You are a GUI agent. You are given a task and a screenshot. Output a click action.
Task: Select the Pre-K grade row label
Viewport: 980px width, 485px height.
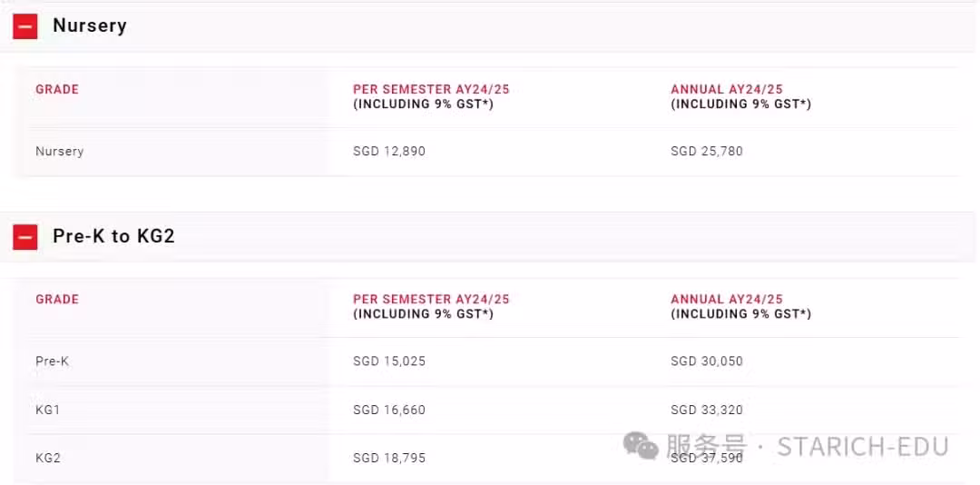click(53, 361)
